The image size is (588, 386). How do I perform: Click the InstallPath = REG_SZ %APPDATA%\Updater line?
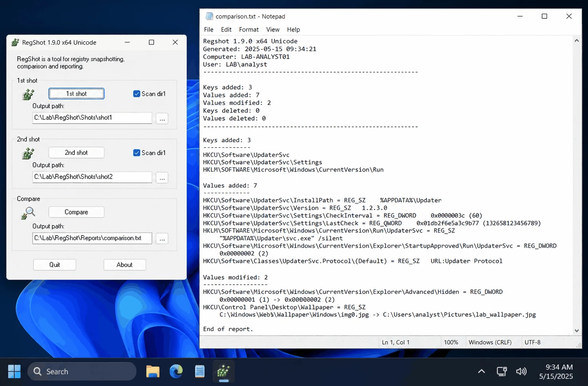click(322, 200)
